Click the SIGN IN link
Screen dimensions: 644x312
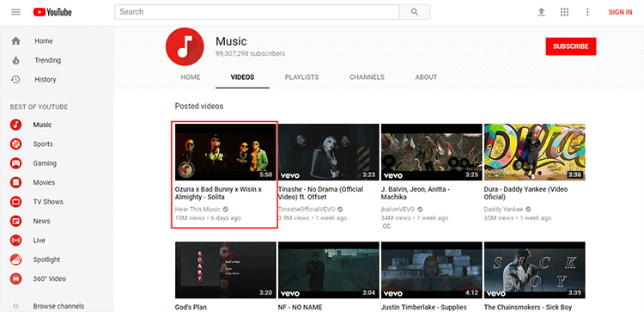[x=620, y=12]
